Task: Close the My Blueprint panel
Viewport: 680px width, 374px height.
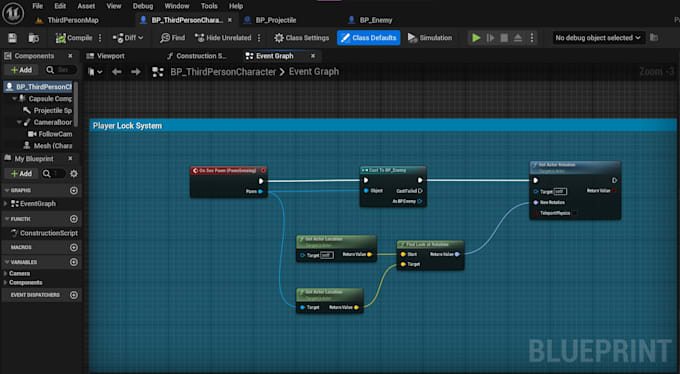Action: (x=70, y=159)
